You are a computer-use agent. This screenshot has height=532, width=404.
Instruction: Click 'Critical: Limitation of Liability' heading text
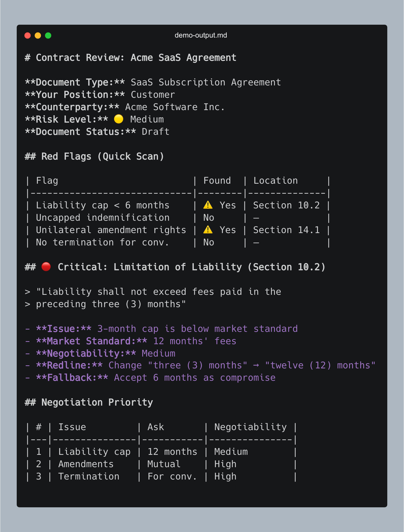pyautogui.click(x=150, y=267)
